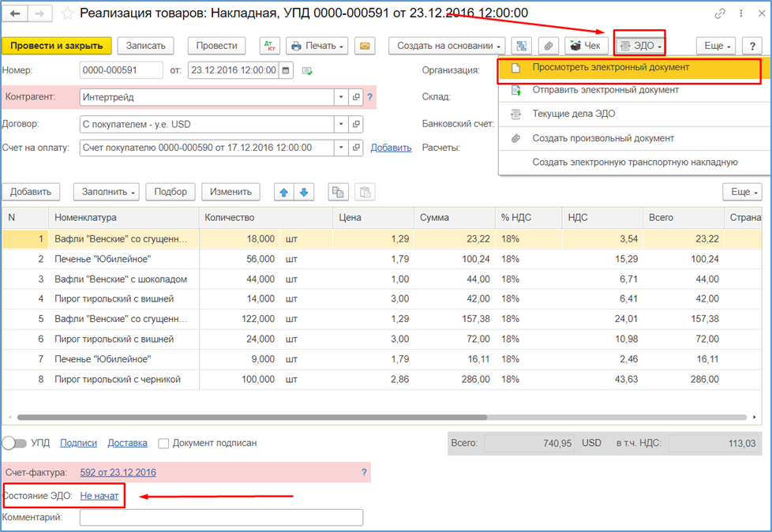This screenshot has height=532, width=772.
Task: Click the Записать button
Action: coord(146,46)
